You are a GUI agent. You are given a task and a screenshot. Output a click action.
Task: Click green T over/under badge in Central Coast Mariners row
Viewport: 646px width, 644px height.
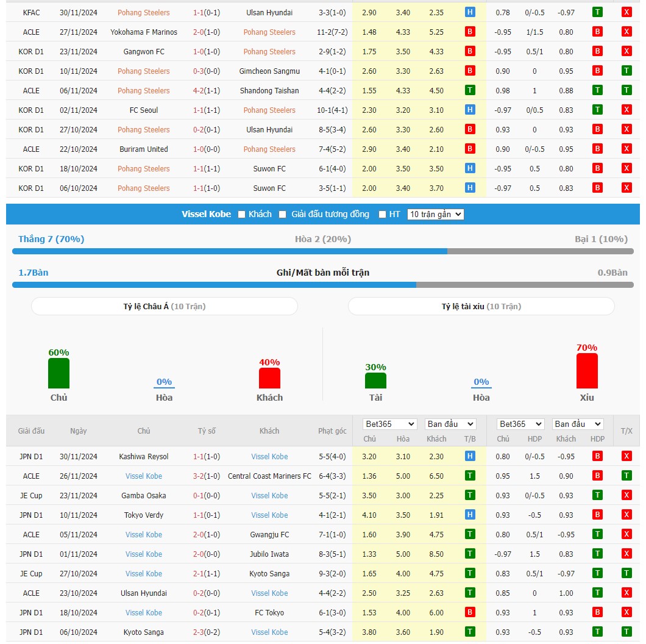pos(626,476)
